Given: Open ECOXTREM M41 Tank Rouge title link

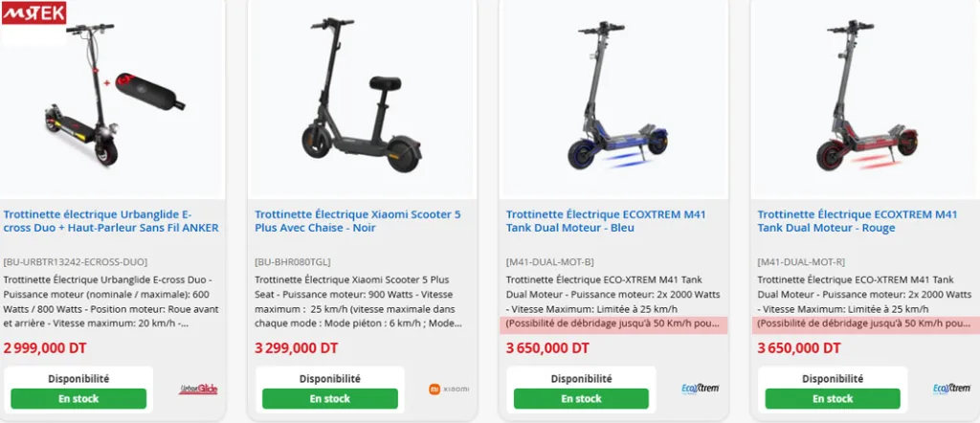Looking at the screenshot, I should (x=857, y=221).
